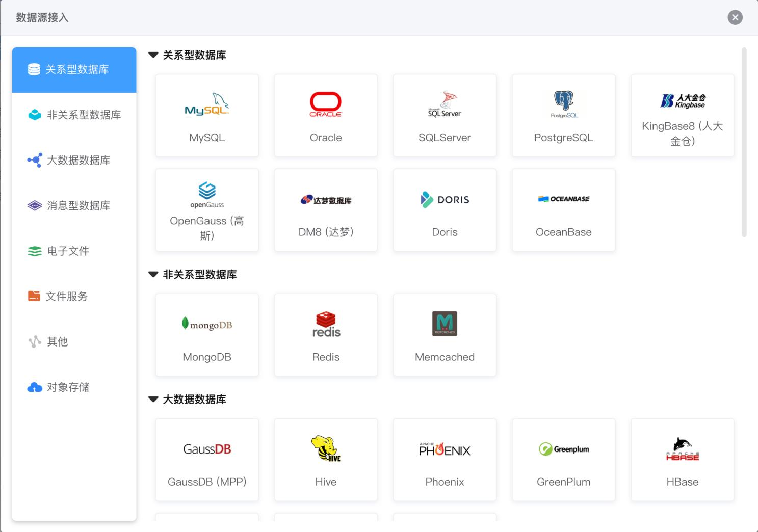The width and height of the screenshot is (758, 532).
Task: Click the HBase card label
Action: point(683,482)
